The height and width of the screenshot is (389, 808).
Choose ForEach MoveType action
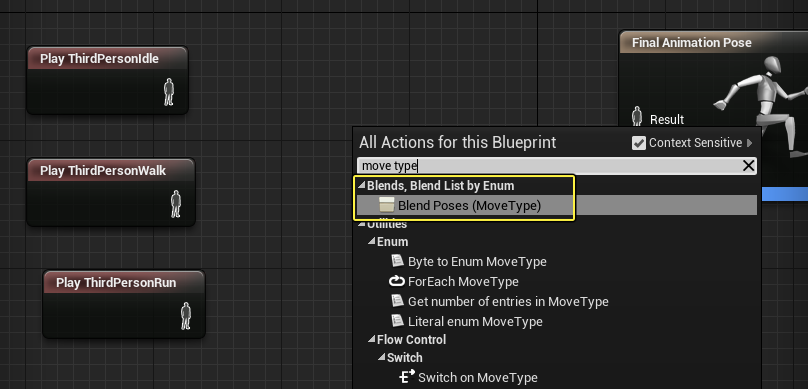coord(463,282)
